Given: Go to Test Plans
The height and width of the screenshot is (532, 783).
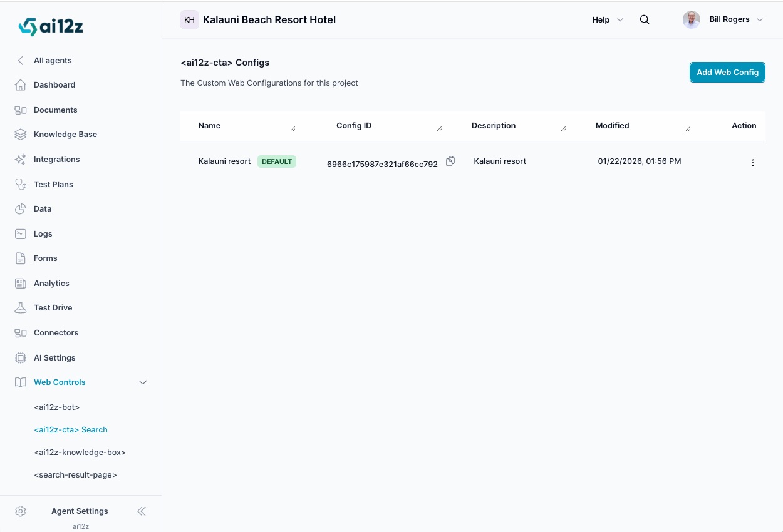Looking at the screenshot, I should click(53, 184).
